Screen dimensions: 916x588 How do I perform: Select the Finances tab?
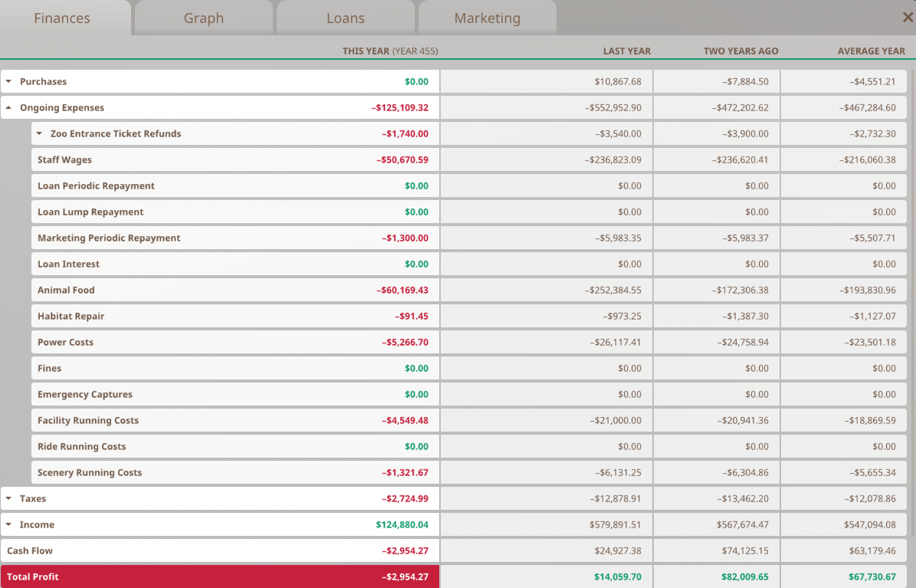62,18
